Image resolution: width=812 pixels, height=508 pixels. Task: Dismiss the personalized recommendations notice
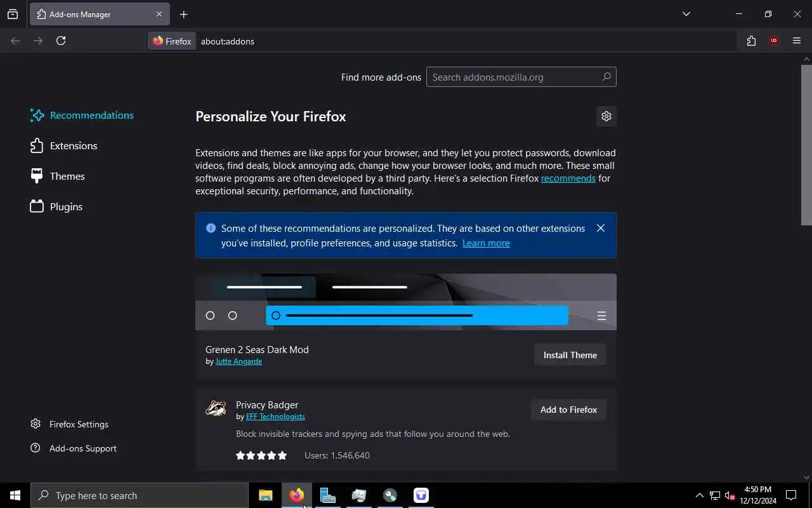(x=601, y=228)
